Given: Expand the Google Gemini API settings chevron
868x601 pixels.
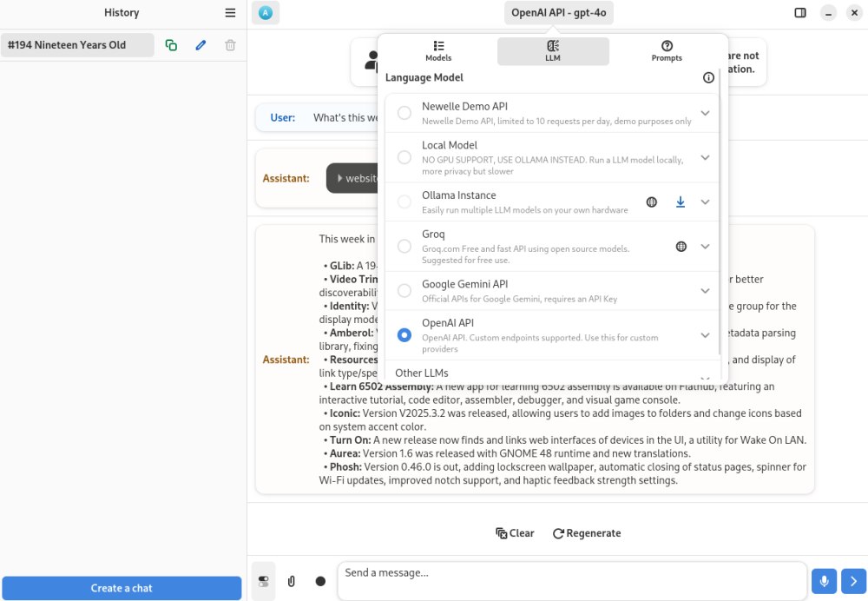Looking at the screenshot, I should (705, 290).
